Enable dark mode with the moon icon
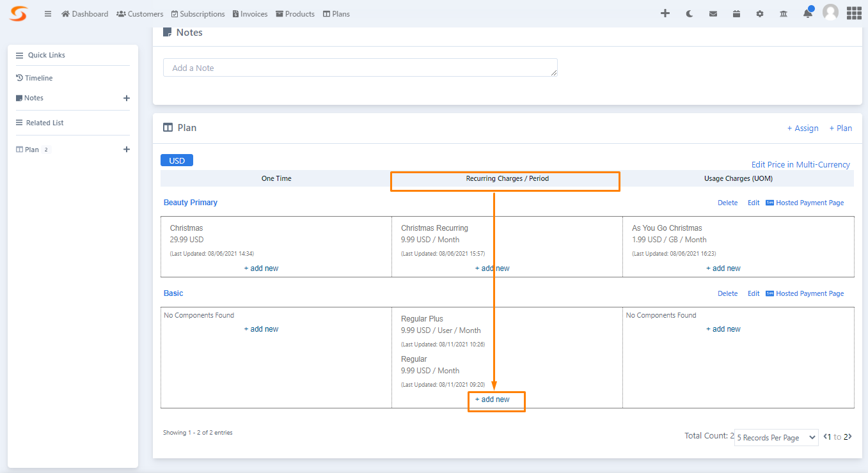Viewport: 868px width, 473px height. point(689,13)
